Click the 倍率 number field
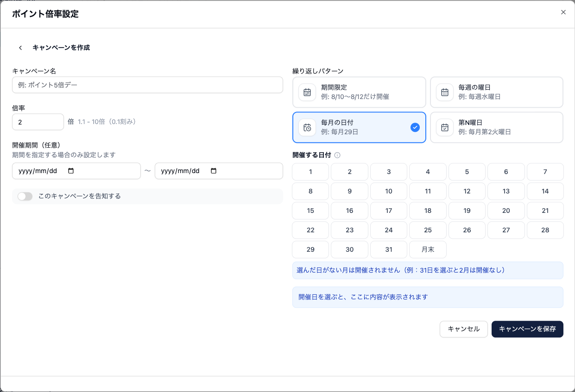This screenshot has width=575, height=392. point(38,122)
